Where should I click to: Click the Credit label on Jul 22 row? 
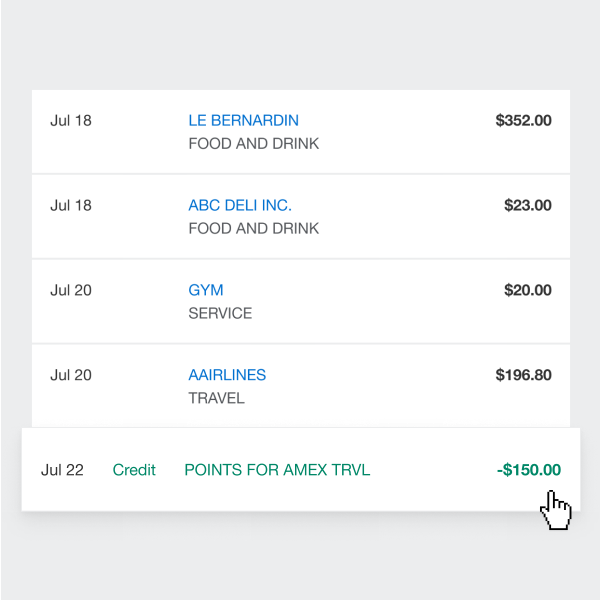[134, 470]
